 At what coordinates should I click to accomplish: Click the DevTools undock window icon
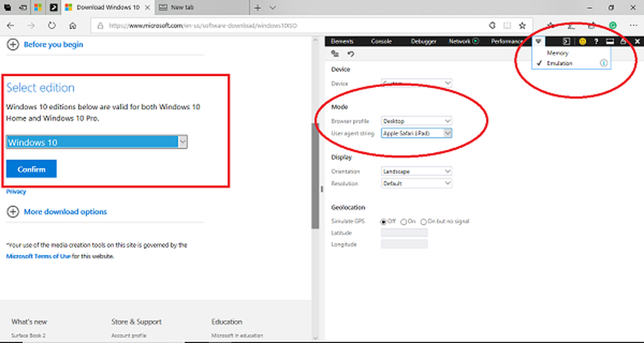(x=623, y=41)
